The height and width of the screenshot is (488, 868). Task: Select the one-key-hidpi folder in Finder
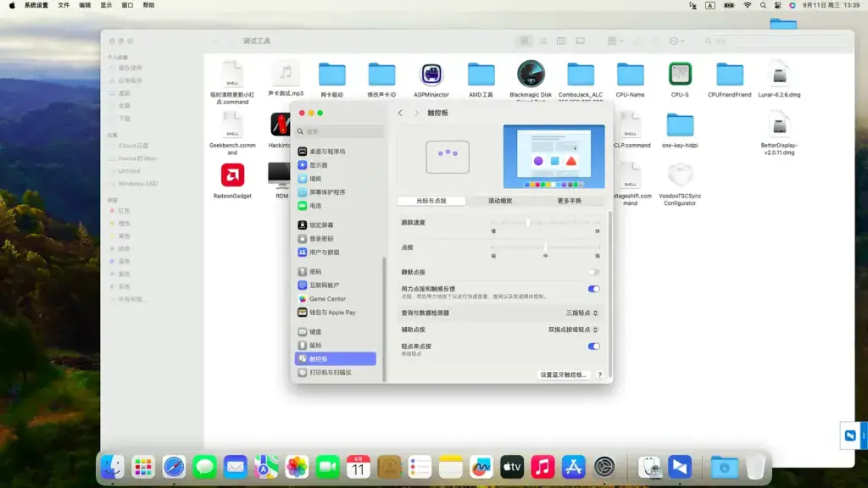[x=680, y=125]
